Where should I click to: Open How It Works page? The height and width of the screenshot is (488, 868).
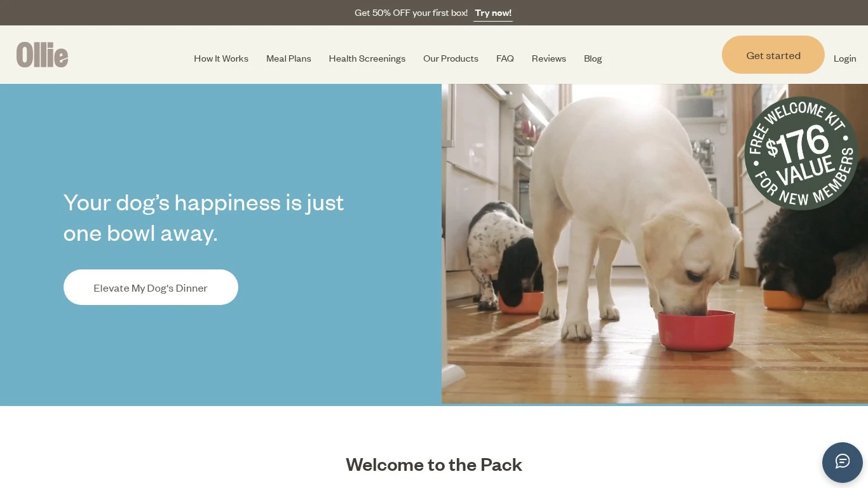click(221, 58)
